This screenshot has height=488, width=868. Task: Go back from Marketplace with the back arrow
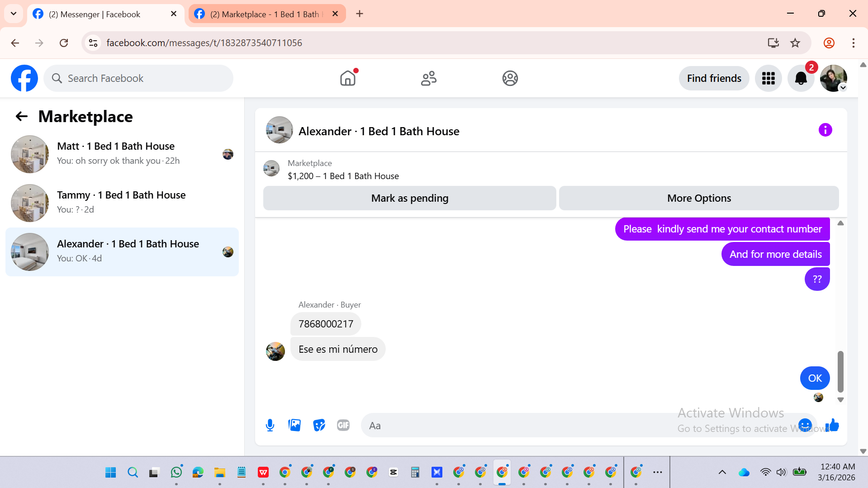pyautogui.click(x=22, y=117)
